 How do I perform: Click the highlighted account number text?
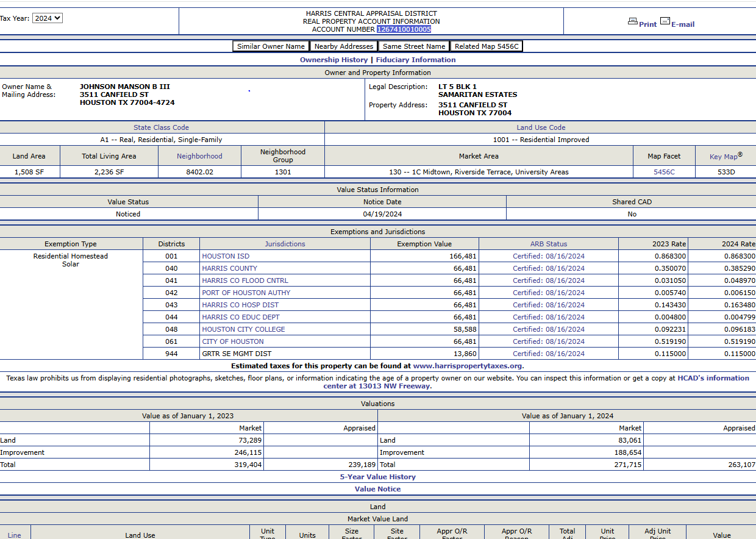click(x=404, y=29)
